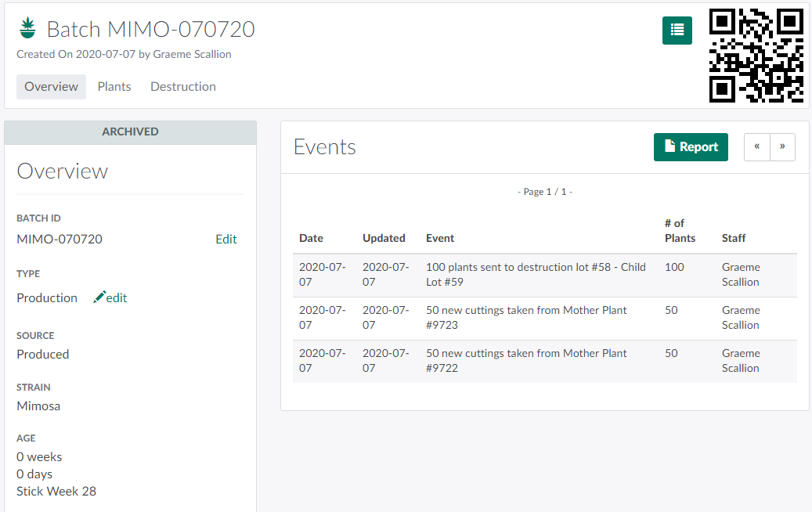Edit the Batch ID

pos(226,240)
